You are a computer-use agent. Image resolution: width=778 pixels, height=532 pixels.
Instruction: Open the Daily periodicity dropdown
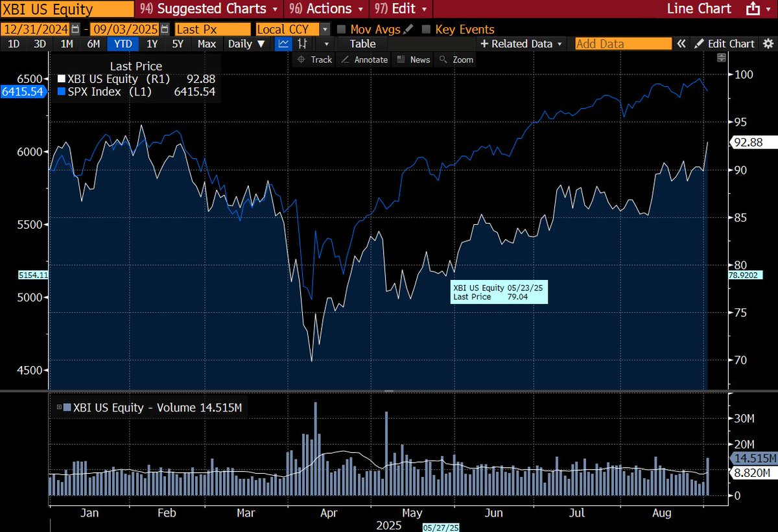[246, 44]
